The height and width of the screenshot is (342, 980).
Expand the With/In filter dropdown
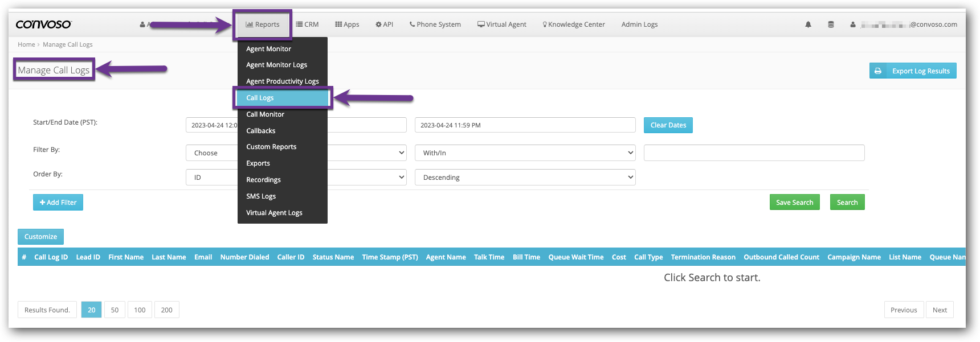525,153
